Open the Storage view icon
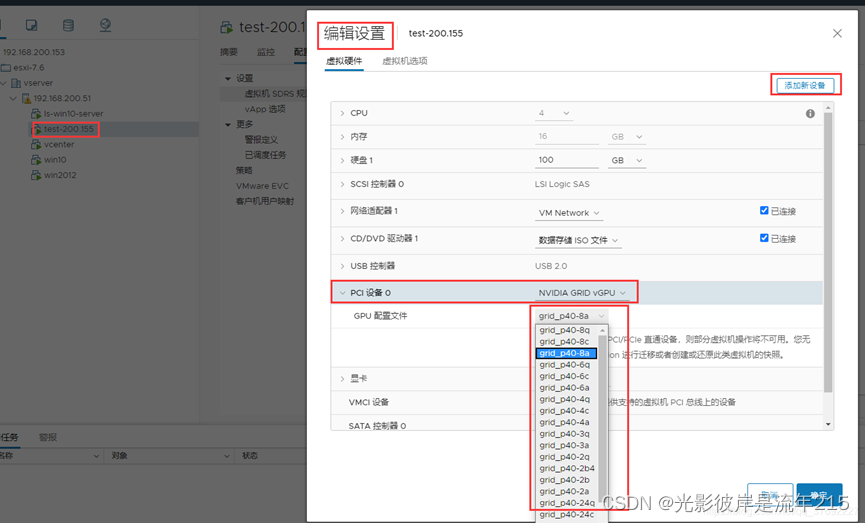This screenshot has width=865, height=523. [68, 25]
